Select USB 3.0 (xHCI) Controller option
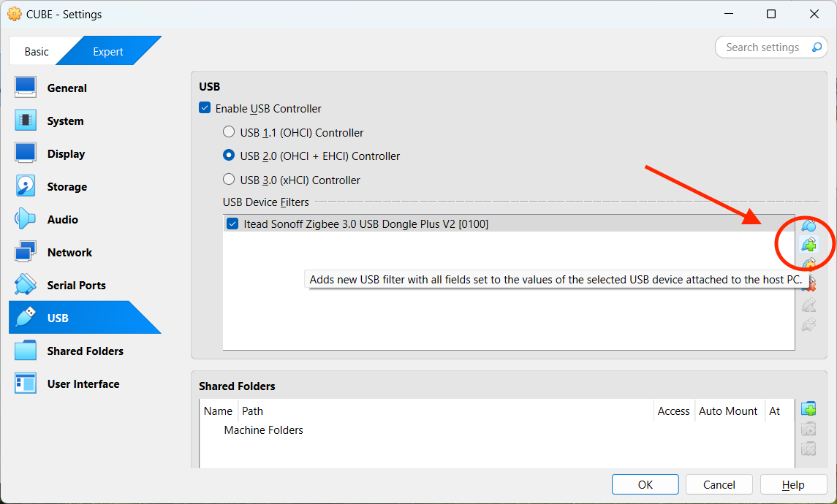This screenshot has height=504, width=837. [x=229, y=180]
